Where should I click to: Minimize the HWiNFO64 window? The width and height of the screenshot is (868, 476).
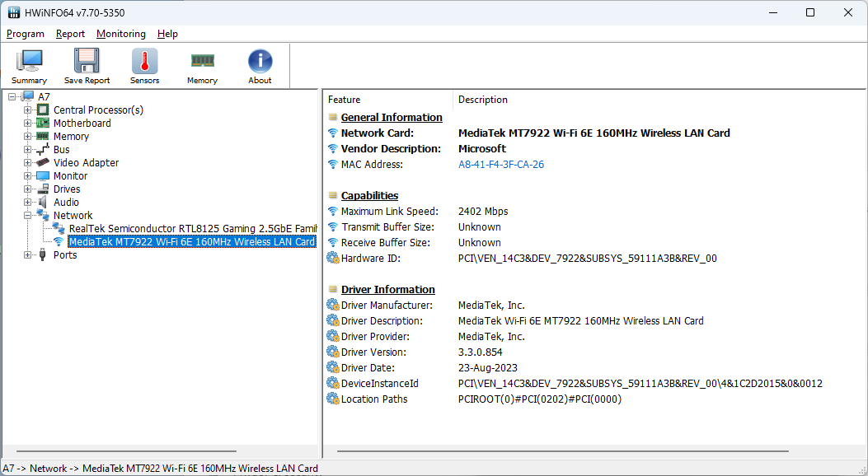773,12
